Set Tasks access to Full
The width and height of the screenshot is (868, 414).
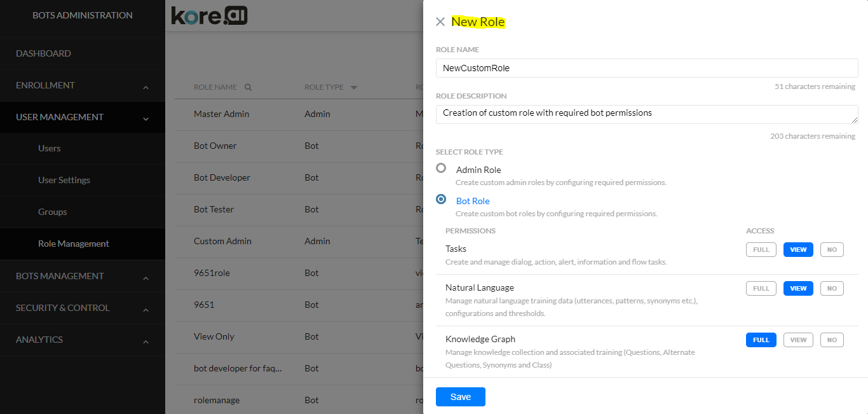pos(761,250)
